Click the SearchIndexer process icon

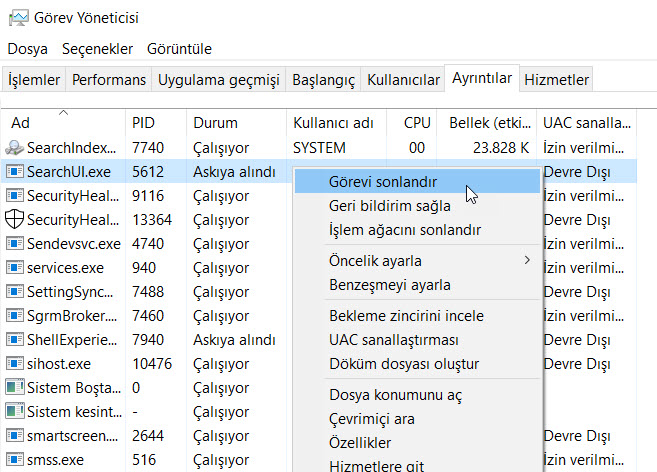pyautogui.click(x=14, y=148)
